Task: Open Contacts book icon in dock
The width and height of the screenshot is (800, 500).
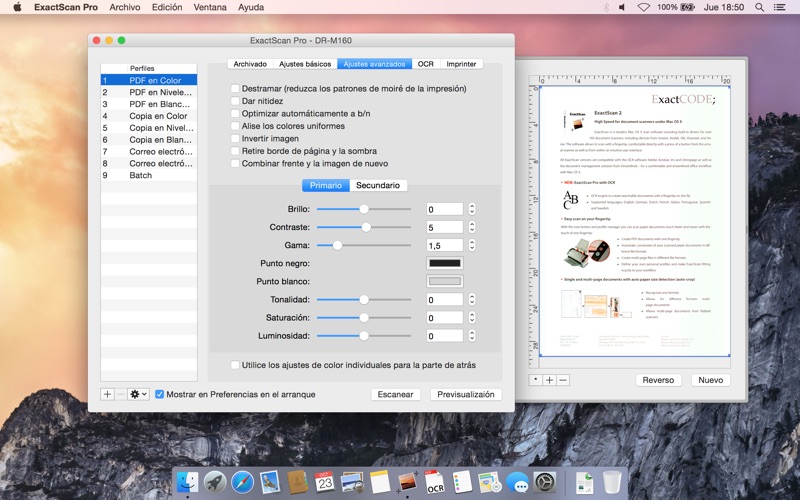Action: tap(297, 482)
